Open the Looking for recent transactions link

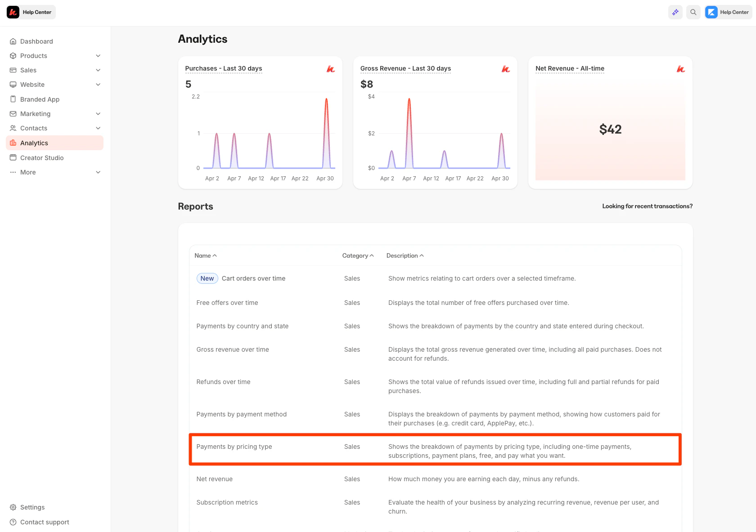tap(647, 206)
